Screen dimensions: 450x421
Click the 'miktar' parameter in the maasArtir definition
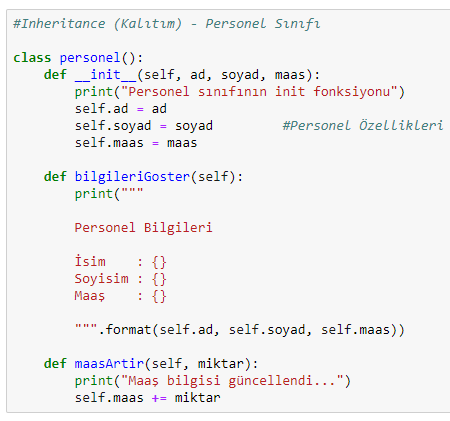[x=221, y=363]
